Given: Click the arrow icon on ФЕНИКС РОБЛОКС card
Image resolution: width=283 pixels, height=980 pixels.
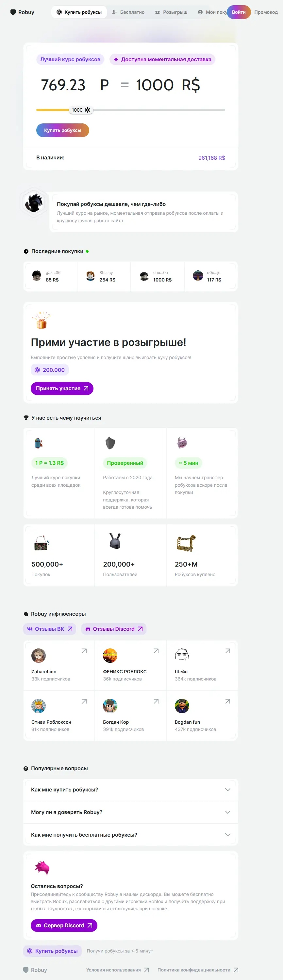Looking at the screenshot, I should tap(156, 651).
